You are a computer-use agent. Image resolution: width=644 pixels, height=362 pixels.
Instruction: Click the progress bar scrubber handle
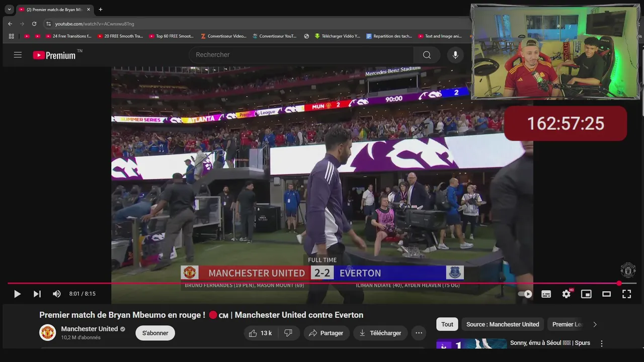(x=619, y=284)
